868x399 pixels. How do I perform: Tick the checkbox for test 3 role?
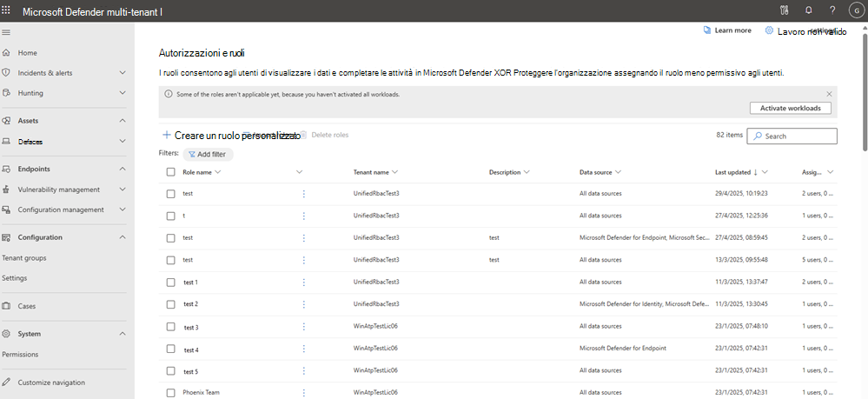click(x=170, y=327)
